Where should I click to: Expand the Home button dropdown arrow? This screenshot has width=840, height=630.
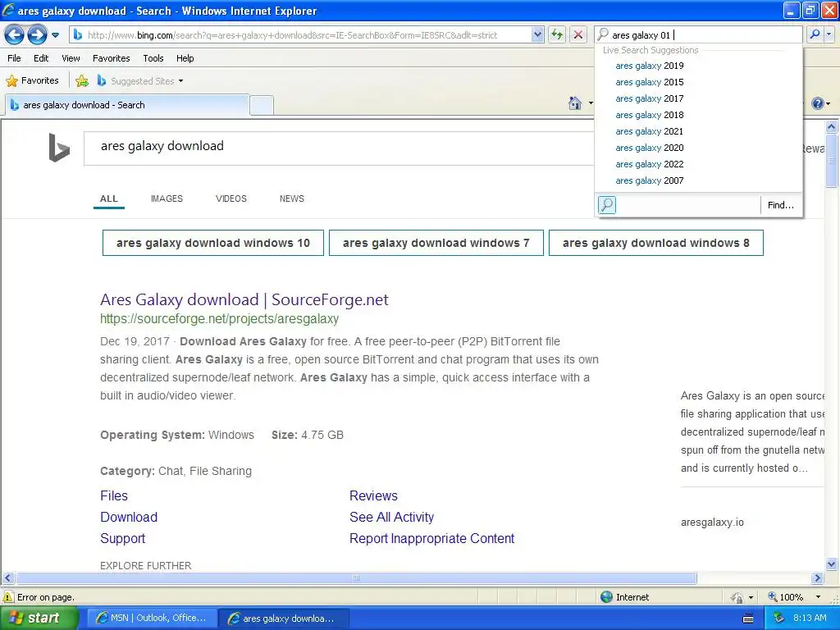point(591,103)
